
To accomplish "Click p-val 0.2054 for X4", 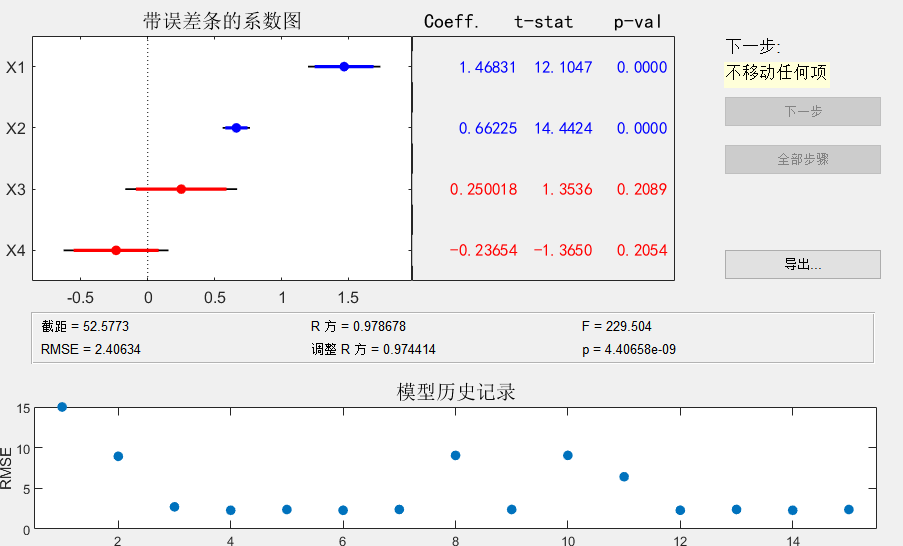I will pos(642,251).
